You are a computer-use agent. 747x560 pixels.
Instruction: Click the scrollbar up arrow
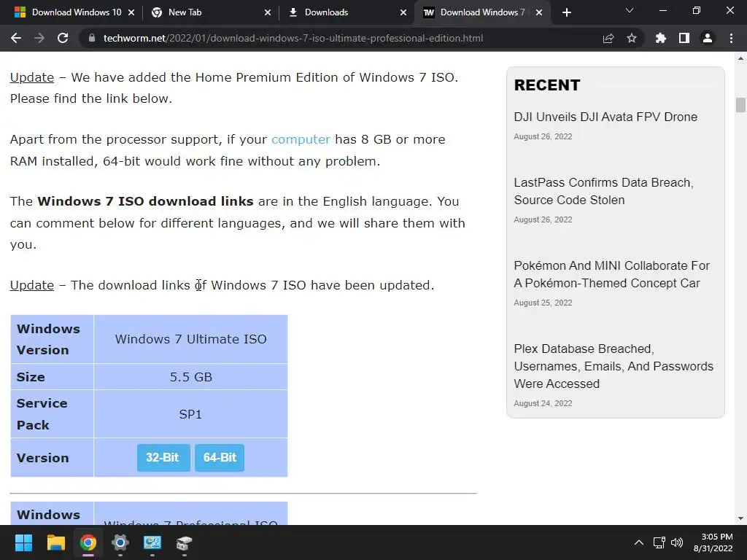[740, 58]
